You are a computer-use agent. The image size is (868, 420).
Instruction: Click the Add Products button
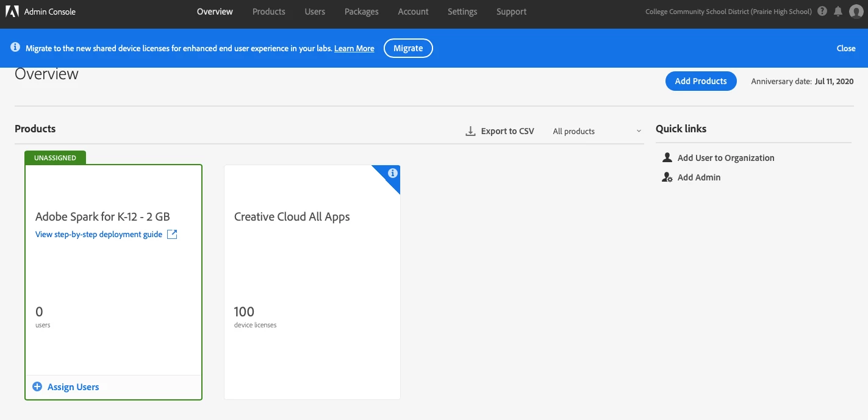[x=701, y=81]
